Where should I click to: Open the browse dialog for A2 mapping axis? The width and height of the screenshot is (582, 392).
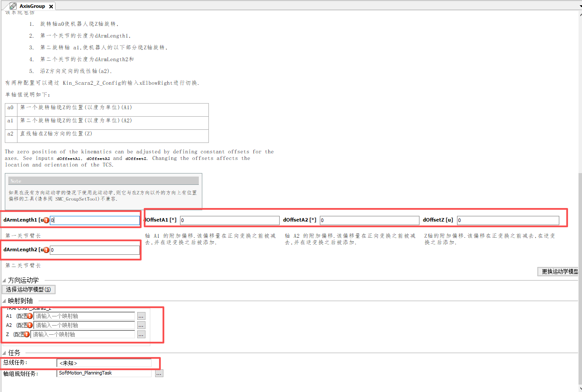click(x=141, y=325)
